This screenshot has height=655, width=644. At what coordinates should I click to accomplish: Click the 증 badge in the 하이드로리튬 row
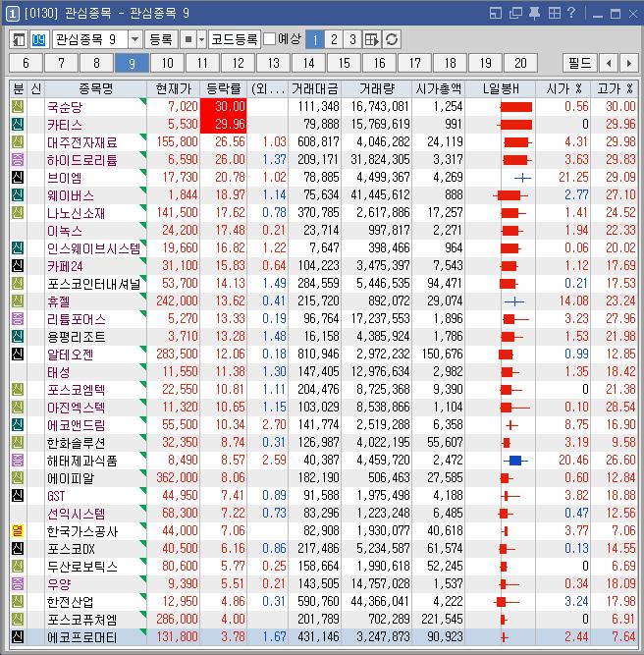tap(17, 159)
